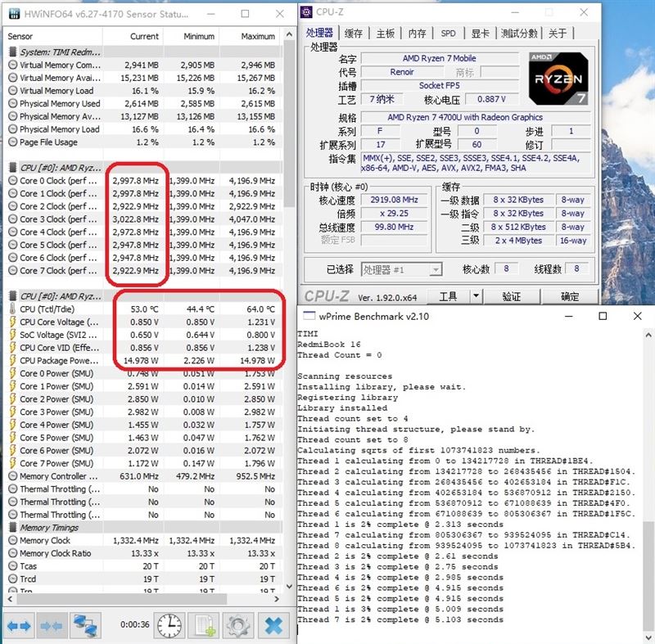
Task: Open the 工具 dropdown arrow in CPU-Z
Action: (476, 296)
